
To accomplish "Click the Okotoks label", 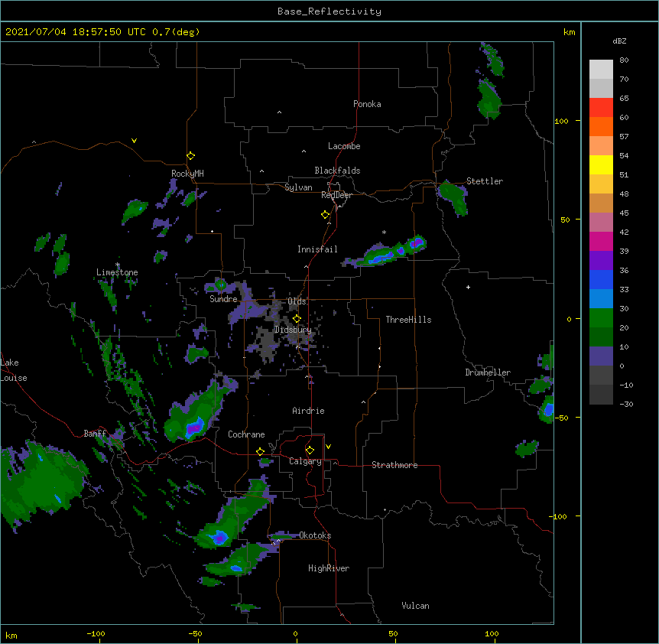I will click(315, 535).
